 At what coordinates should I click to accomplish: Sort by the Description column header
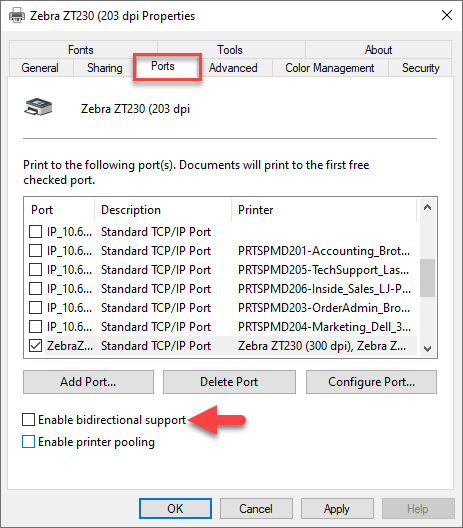[x=163, y=210]
